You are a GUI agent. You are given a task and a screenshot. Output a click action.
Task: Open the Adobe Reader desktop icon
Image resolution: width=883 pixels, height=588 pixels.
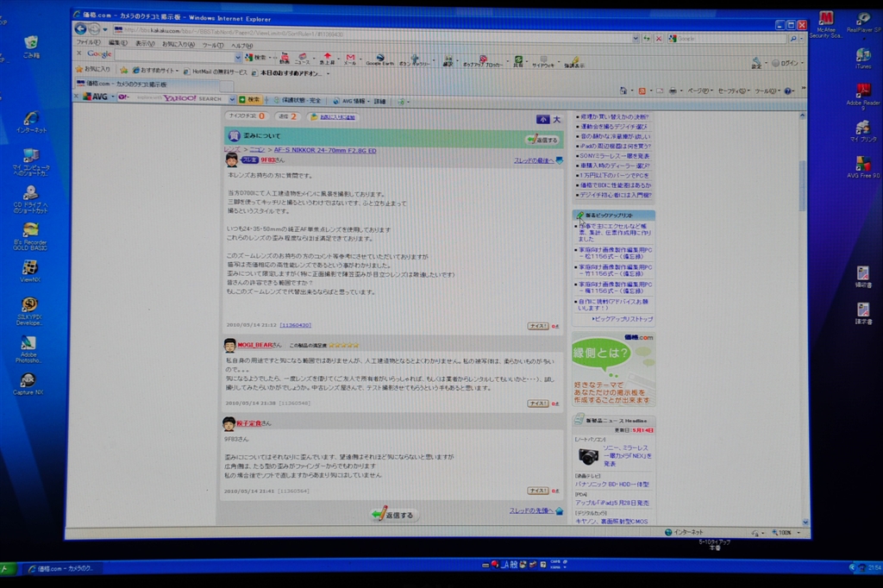863,95
